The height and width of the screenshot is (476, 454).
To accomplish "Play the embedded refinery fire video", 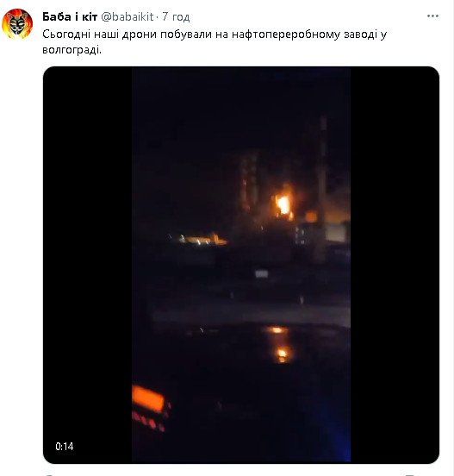I will (x=241, y=265).
